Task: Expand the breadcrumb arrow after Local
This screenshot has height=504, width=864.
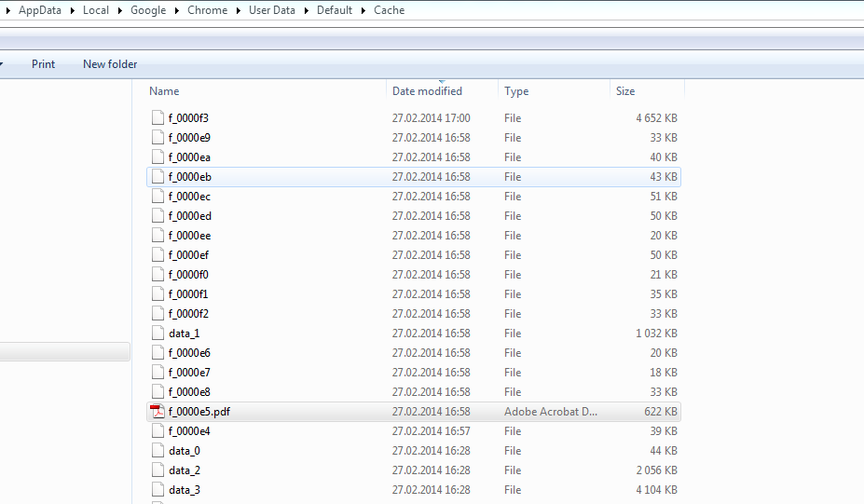Action: point(119,10)
